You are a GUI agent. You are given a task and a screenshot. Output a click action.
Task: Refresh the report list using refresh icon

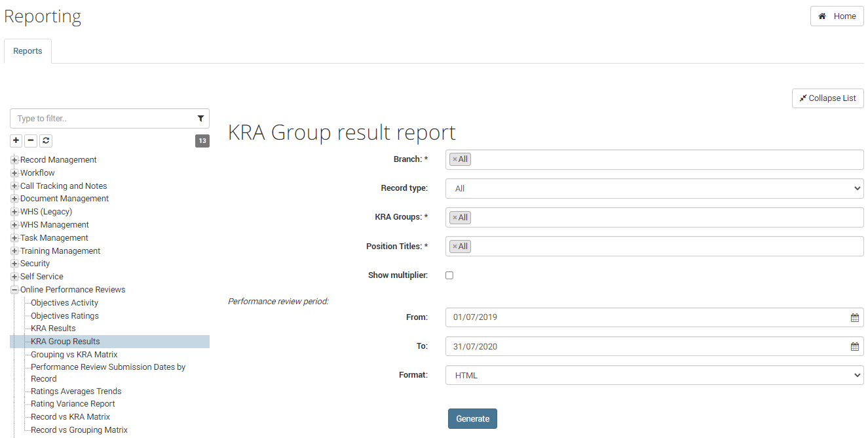coord(45,140)
